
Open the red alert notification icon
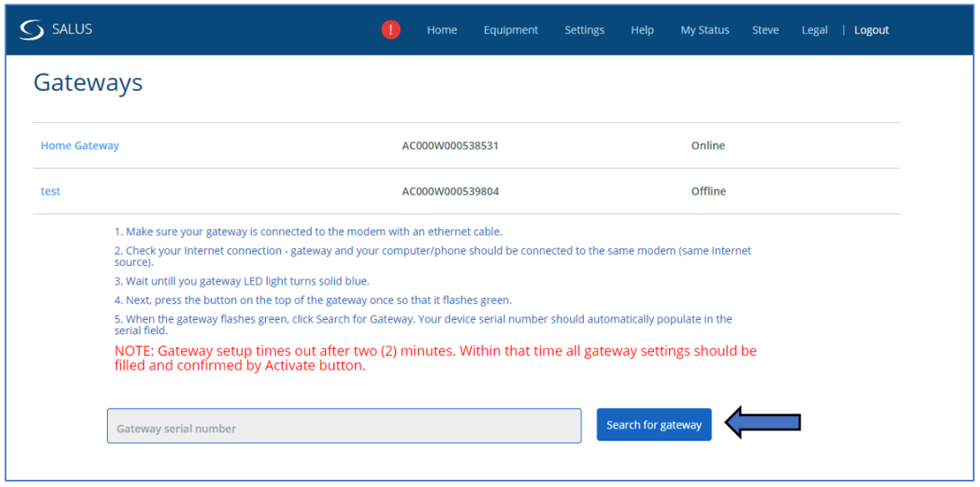click(x=391, y=30)
